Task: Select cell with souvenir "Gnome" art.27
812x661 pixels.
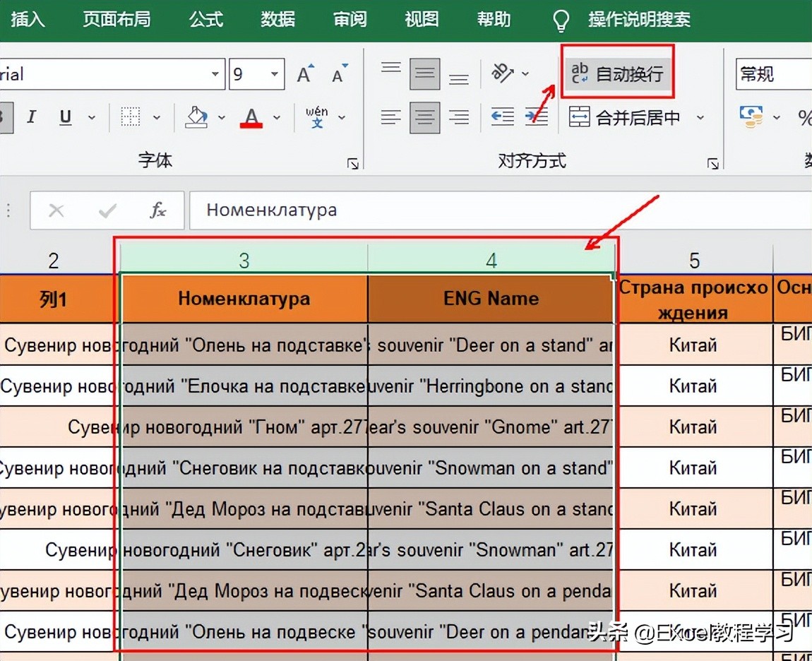Action: [x=491, y=427]
